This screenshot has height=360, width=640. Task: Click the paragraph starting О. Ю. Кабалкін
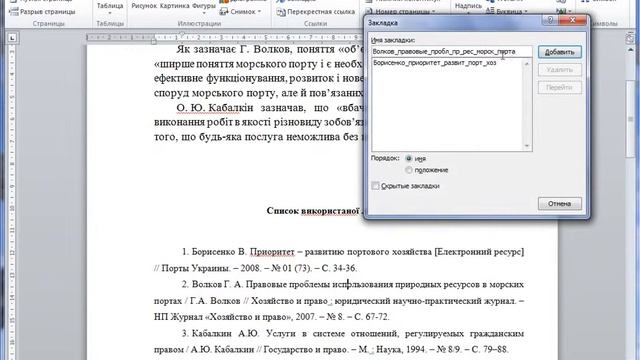(270, 108)
